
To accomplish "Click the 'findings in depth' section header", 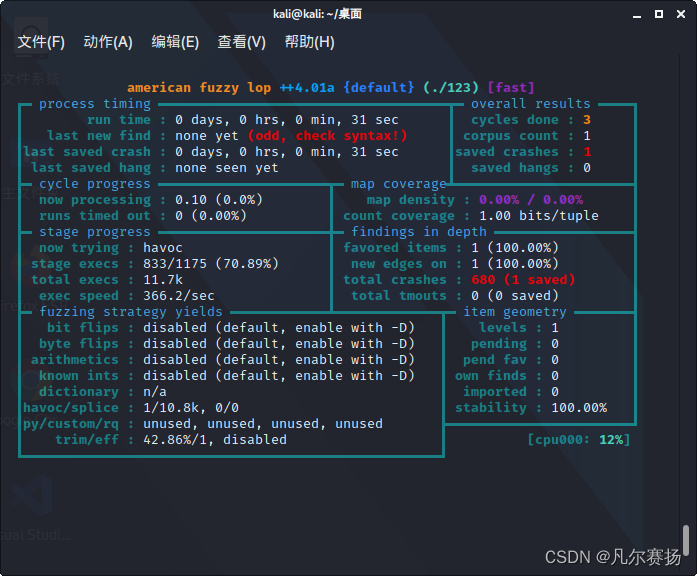I will click(419, 232).
